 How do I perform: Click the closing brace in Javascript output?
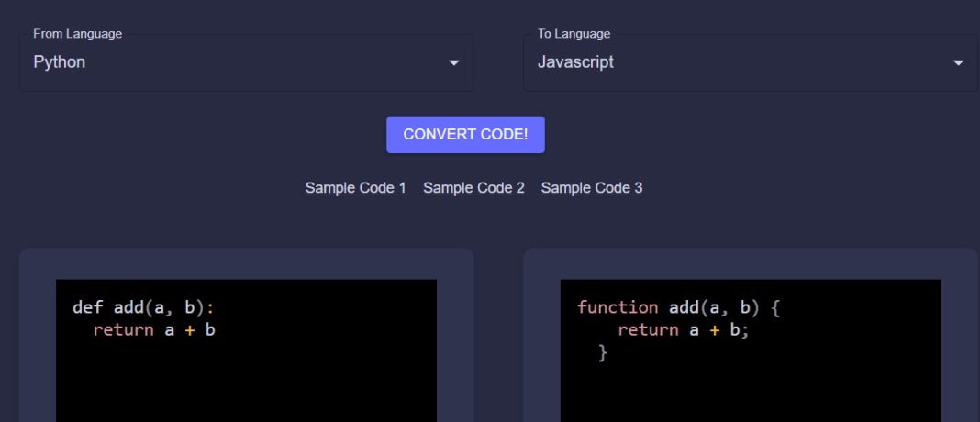(x=603, y=352)
